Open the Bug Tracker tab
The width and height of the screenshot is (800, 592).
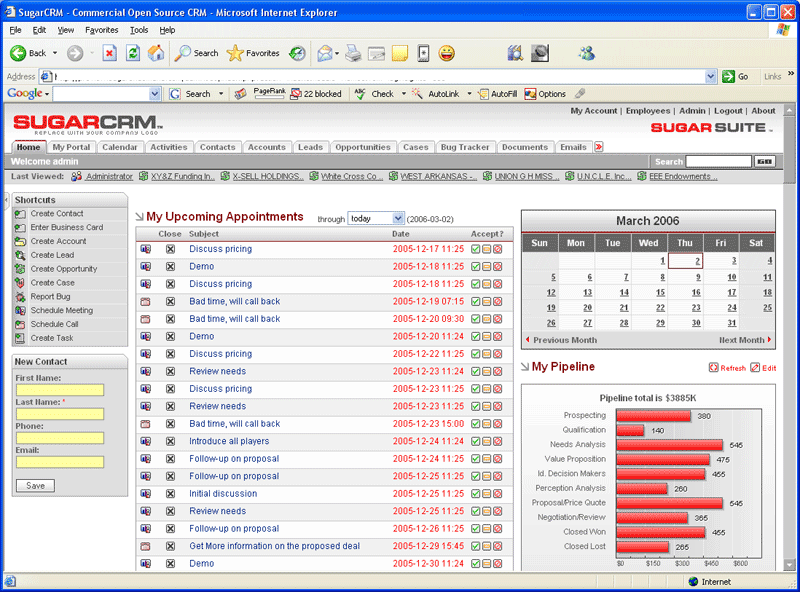(x=465, y=147)
